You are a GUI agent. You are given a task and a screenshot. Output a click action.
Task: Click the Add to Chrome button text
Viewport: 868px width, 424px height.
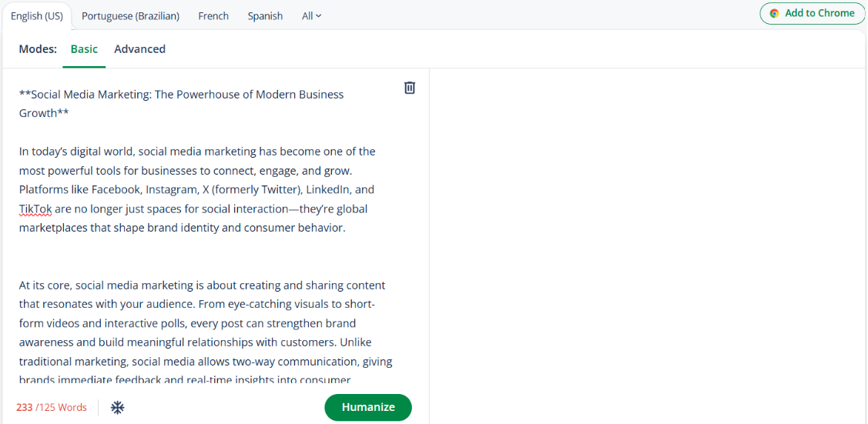(x=819, y=13)
